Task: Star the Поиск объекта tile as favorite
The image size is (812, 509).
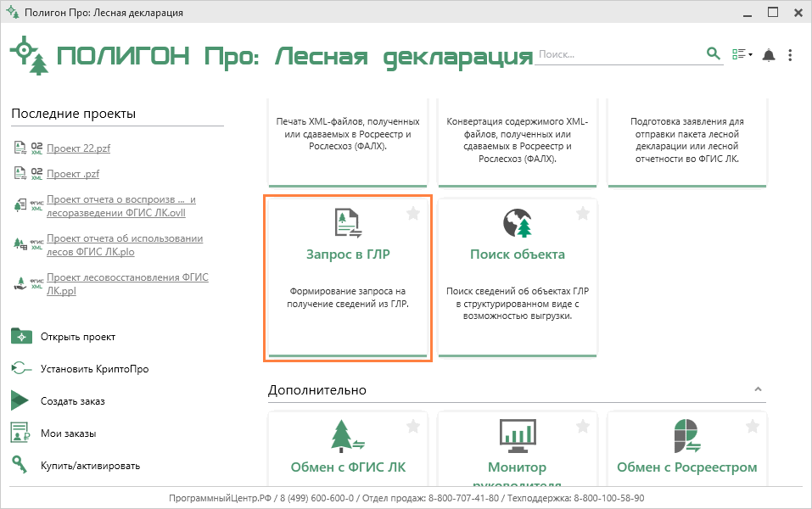Action: point(583,214)
